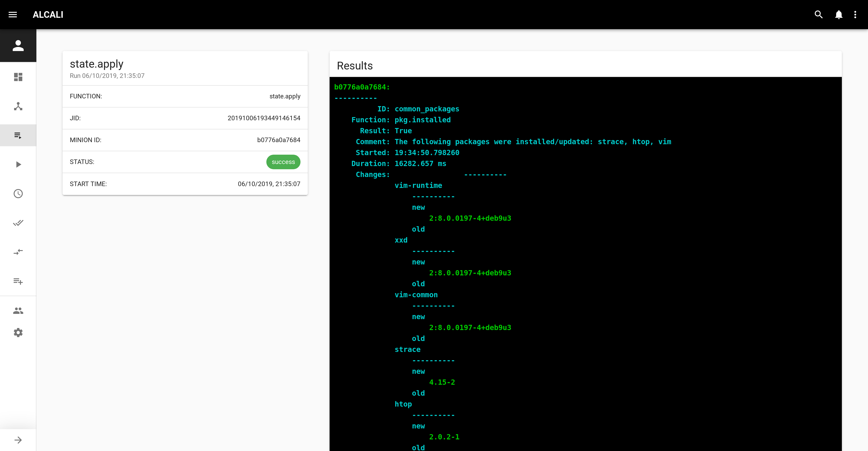Screen dimensions: 868x451
Task: Click the Results panel header
Action: (x=355, y=65)
